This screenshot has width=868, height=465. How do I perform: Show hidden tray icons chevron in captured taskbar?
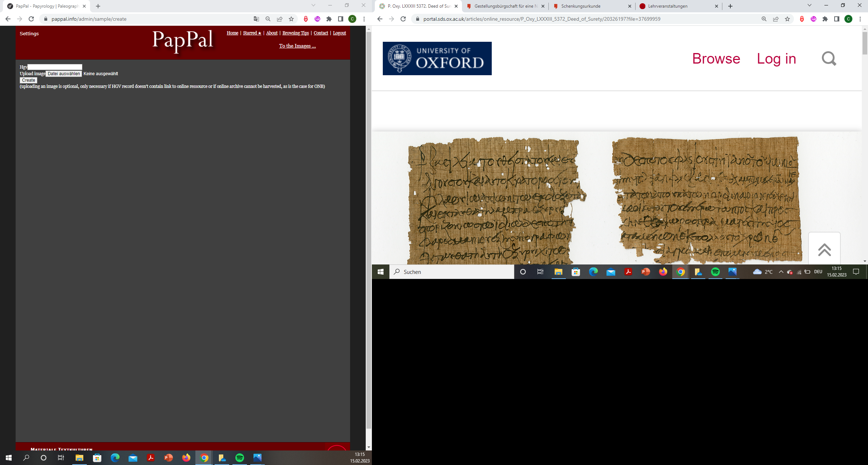tap(781, 272)
